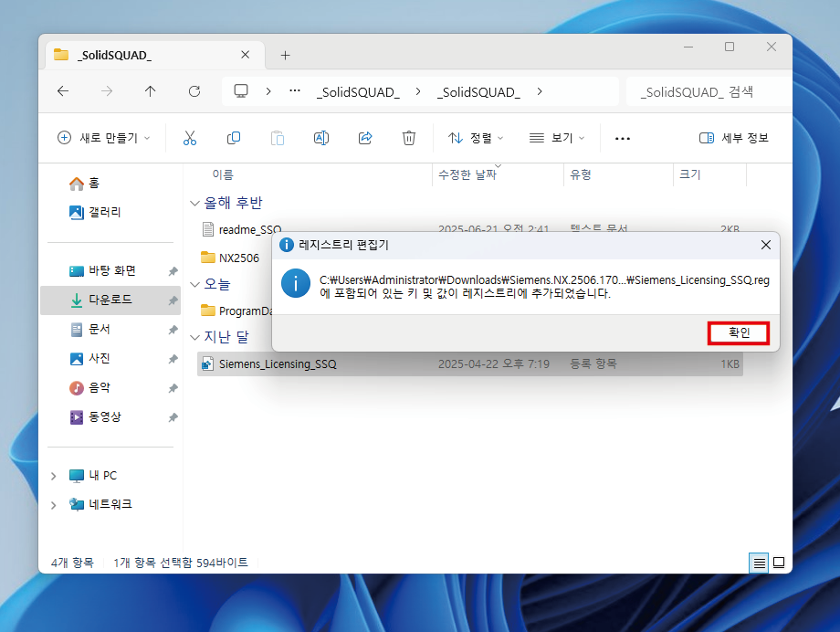Click the Rename icon in toolbar
Image resolution: width=840 pixels, height=632 pixels.
[321, 138]
